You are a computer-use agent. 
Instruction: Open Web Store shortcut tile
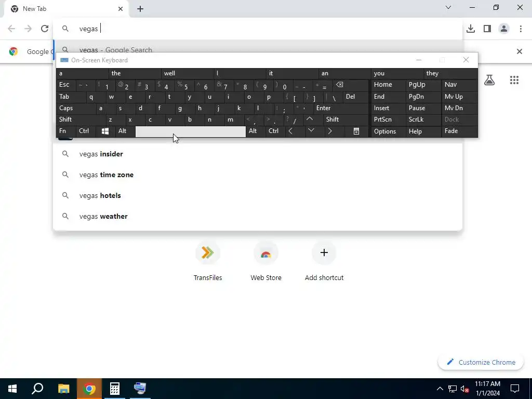pos(266,262)
